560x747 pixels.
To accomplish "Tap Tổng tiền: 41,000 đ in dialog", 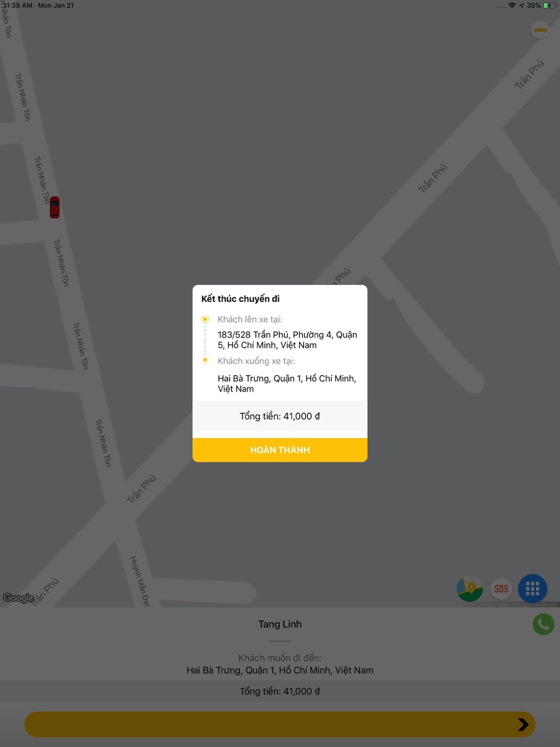I will tap(280, 416).
